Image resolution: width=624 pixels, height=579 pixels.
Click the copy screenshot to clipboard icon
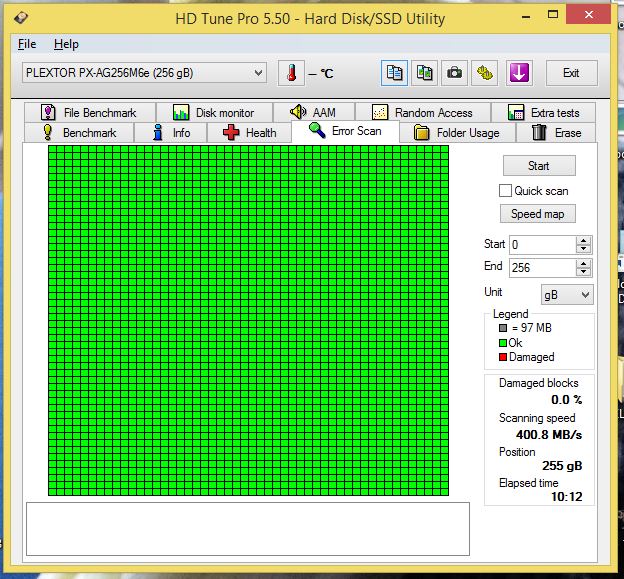(x=424, y=73)
